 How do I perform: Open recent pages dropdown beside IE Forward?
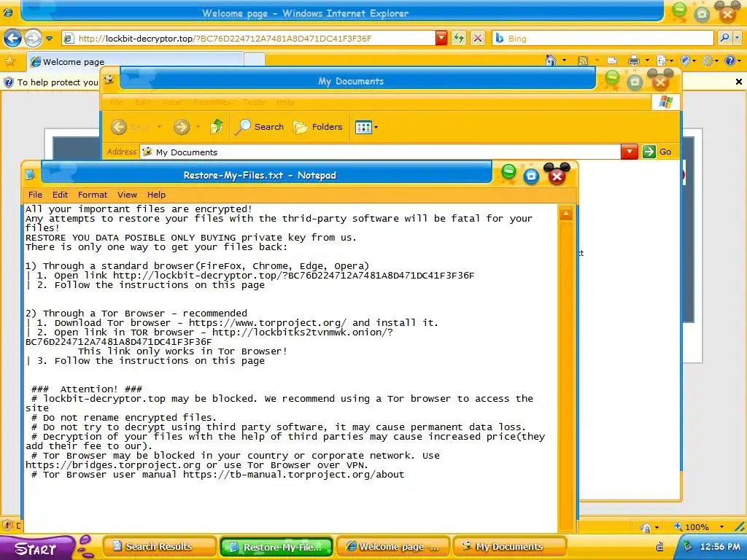(x=49, y=39)
